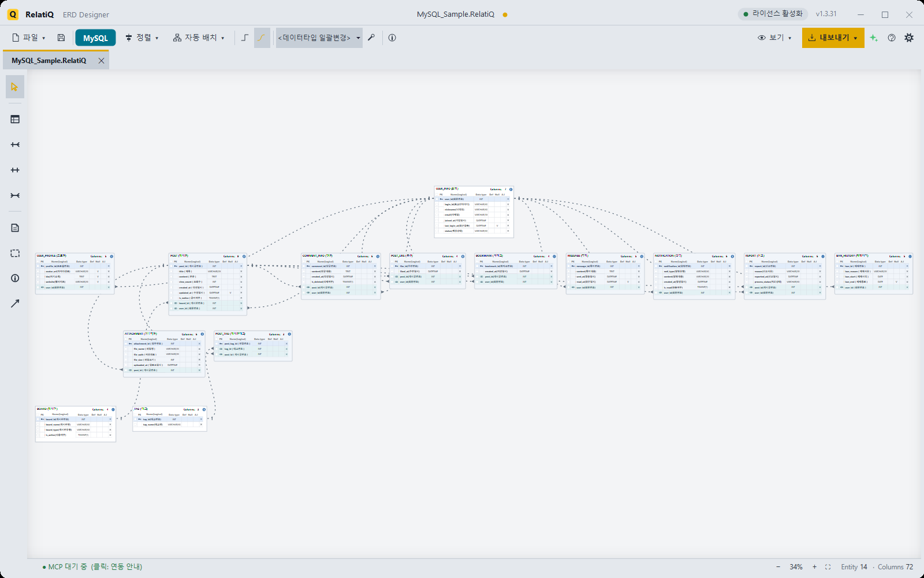
Task: Select the diagonal arrow tool in sidebar
Action: [15, 303]
